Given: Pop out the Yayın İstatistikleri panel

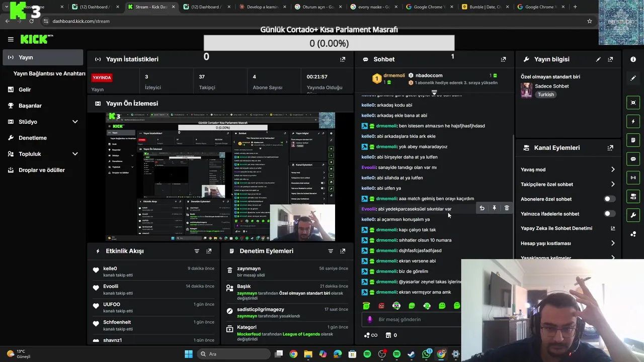Looking at the screenshot, I should [x=343, y=59].
